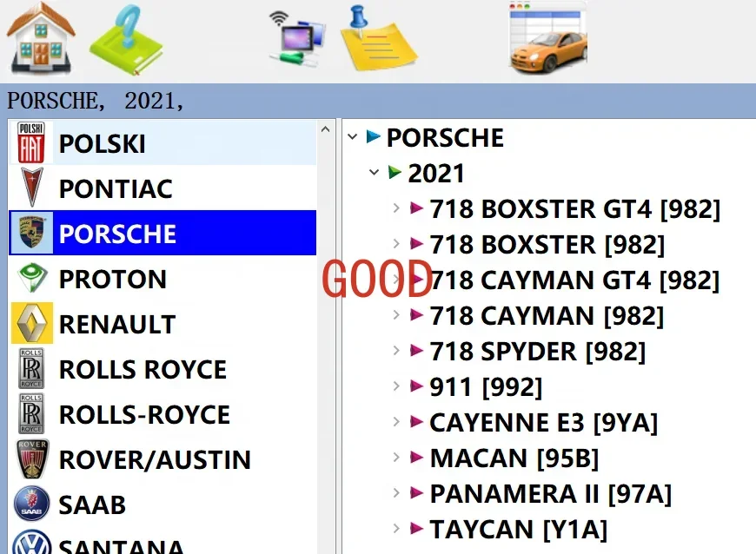The height and width of the screenshot is (554, 756).
Task: Select ROLLS ROYCE in the make list
Action: (162, 368)
